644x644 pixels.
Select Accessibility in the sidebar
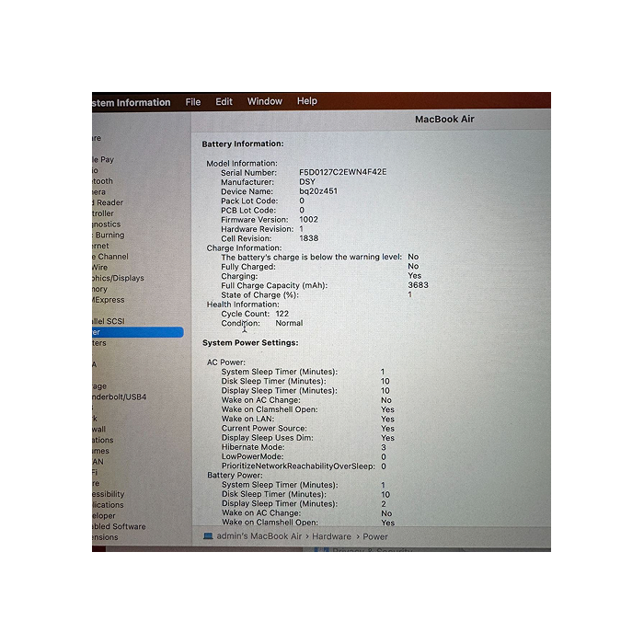[108, 494]
